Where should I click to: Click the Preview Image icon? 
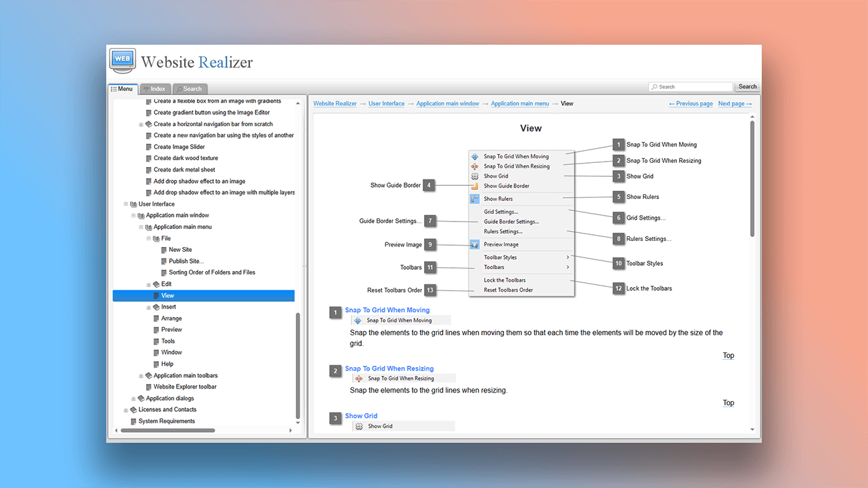[476, 244]
